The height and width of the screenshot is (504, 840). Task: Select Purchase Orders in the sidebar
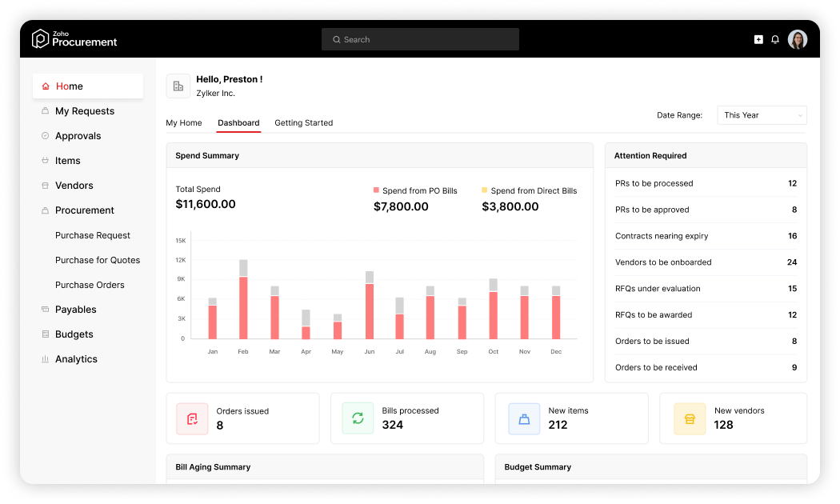pos(90,285)
